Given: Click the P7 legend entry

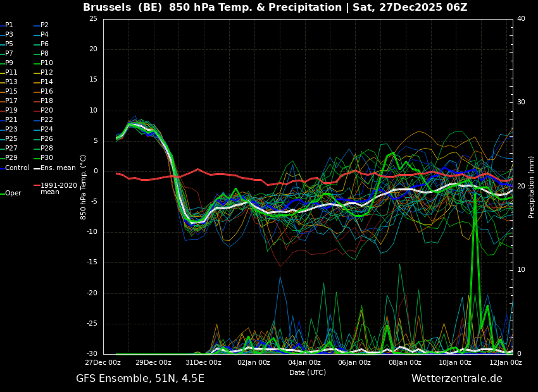Looking at the screenshot, I should (x=6, y=54).
